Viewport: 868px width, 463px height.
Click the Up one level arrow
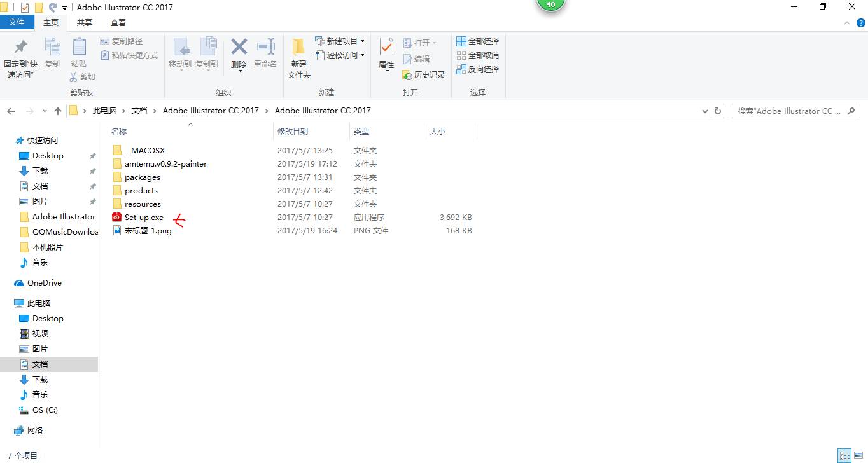pyautogui.click(x=58, y=111)
